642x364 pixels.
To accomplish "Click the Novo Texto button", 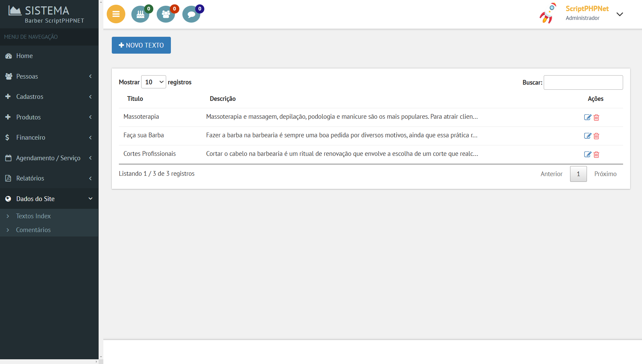I will (141, 45).
